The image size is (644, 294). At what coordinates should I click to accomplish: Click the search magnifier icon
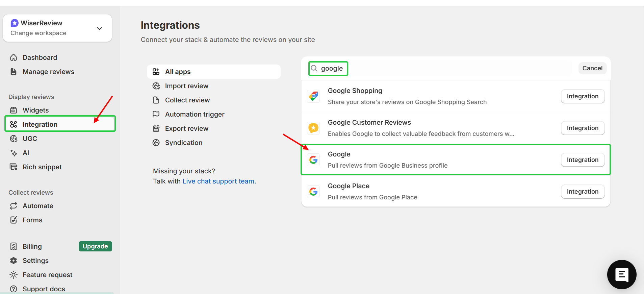[314, 68]
